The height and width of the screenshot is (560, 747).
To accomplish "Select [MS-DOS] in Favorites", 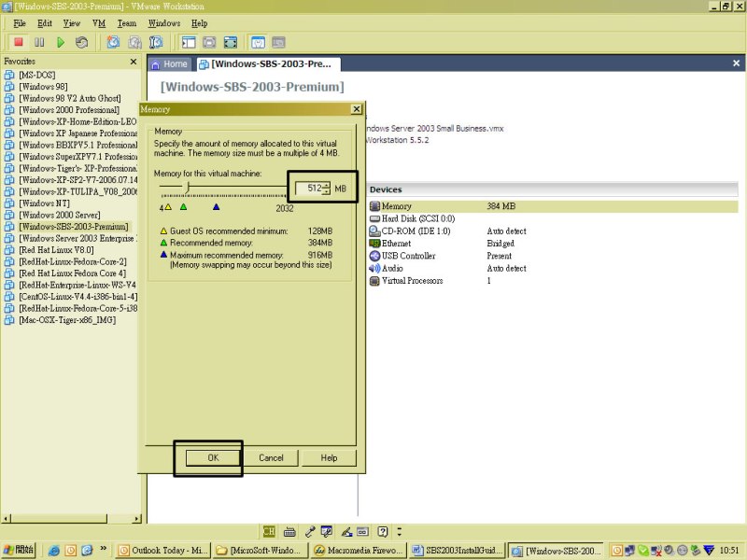I will coord(36,76).
